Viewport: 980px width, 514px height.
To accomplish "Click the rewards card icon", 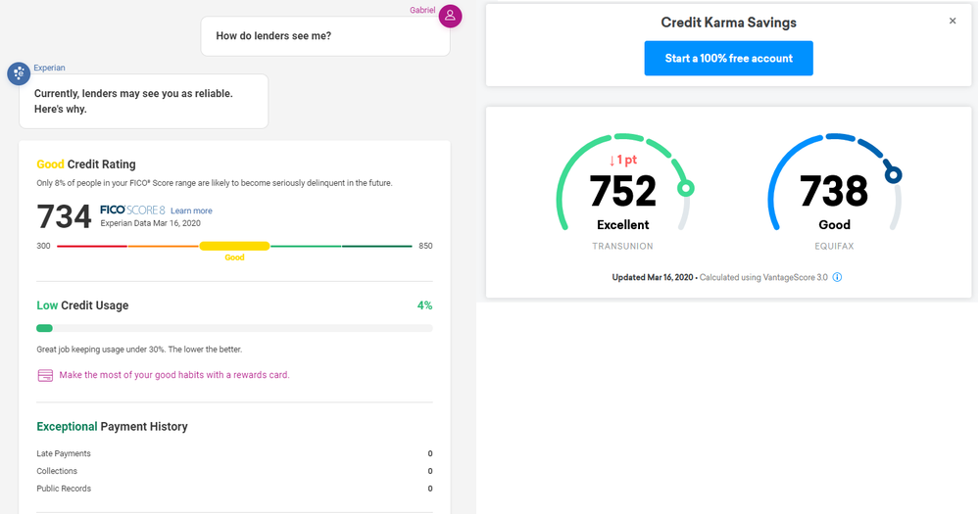I will click(45, 375).
